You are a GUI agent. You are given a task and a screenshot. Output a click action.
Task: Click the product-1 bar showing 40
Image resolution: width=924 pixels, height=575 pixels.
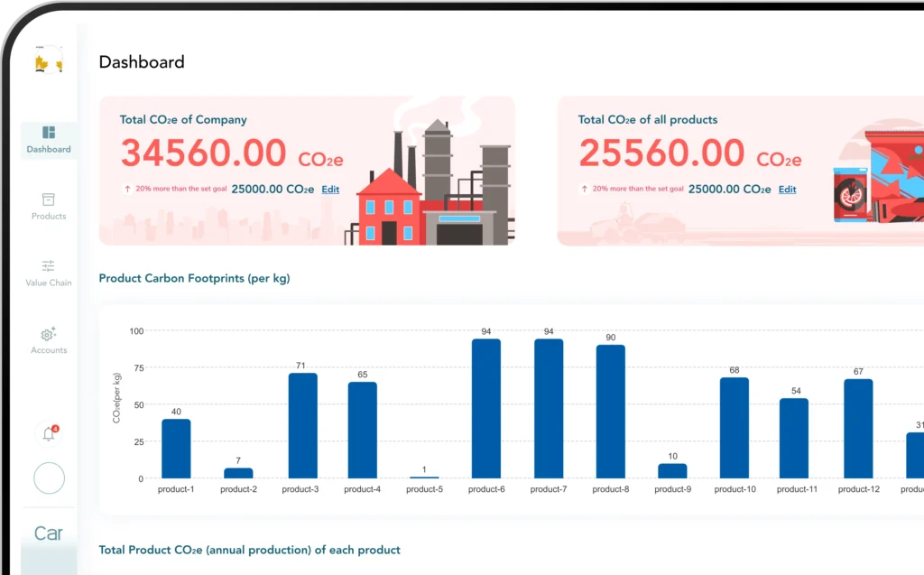[176, 449]
